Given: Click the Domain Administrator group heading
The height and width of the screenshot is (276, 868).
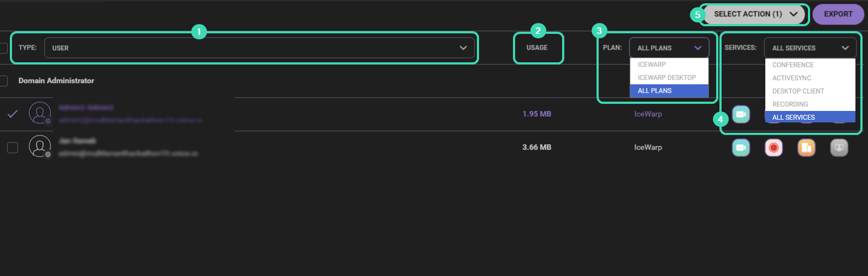Looking at the screenshot, I should point(56,80).
